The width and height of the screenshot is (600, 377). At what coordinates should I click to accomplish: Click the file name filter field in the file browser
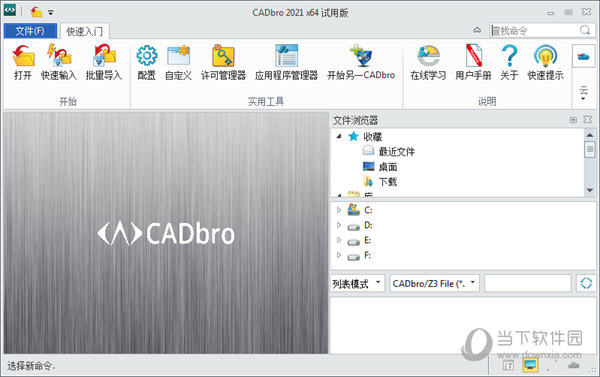pyautogui.click(x=528, y=283)
